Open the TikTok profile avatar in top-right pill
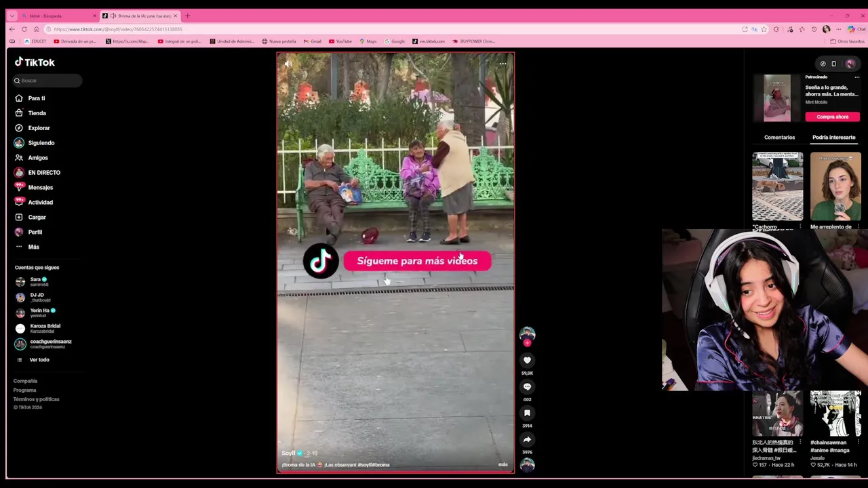The image size is (868, 488). click(x=850, y=64)
